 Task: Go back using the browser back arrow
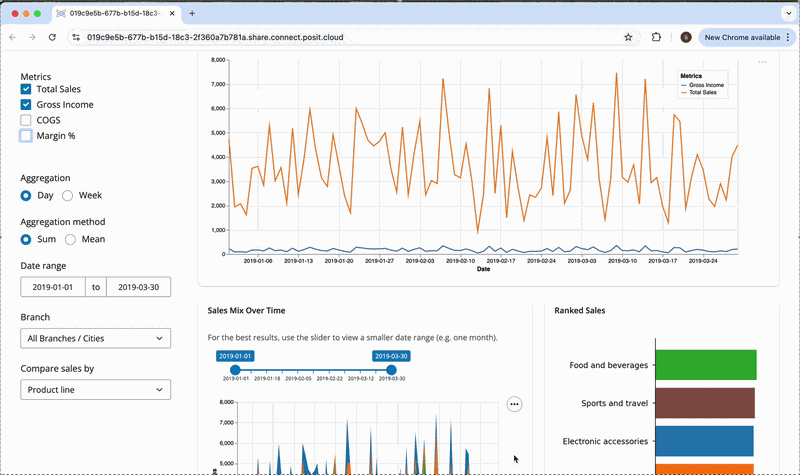pos(13,37)
